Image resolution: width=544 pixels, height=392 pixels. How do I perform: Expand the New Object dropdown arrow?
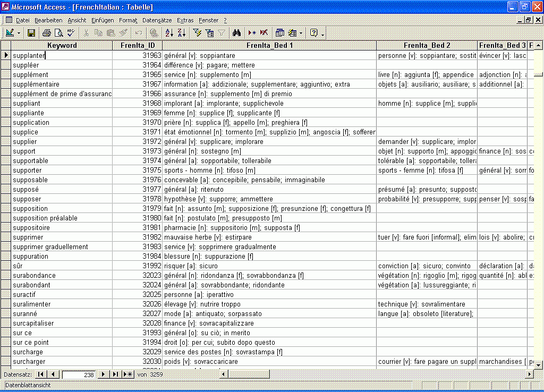tap(301, 33)
